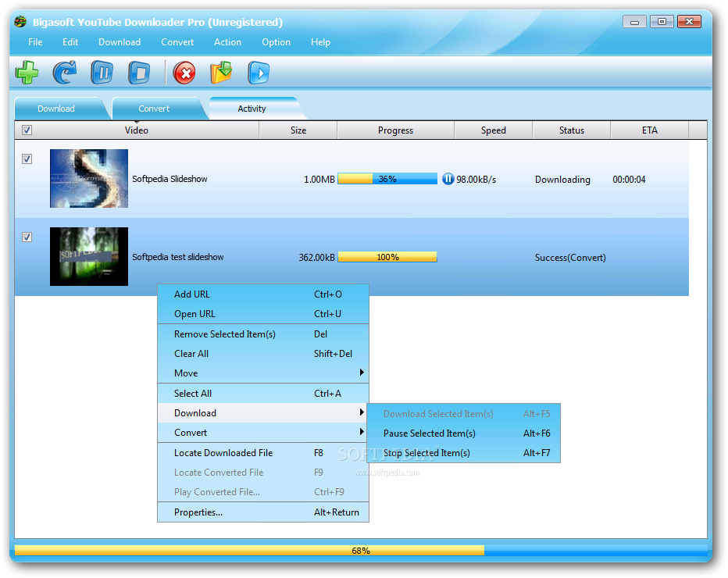
Task: Click the 362.00kB size value
Action: [x=316, y=257]
